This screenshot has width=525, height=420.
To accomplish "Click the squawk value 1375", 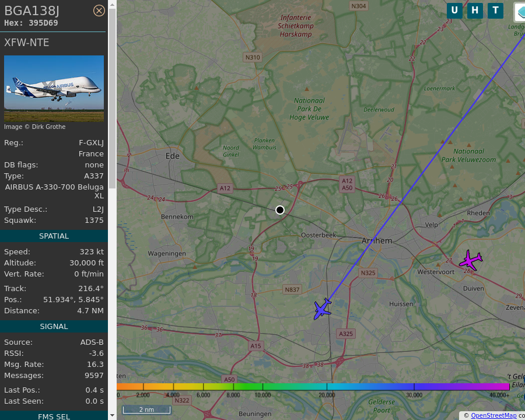I will point(94,220).
